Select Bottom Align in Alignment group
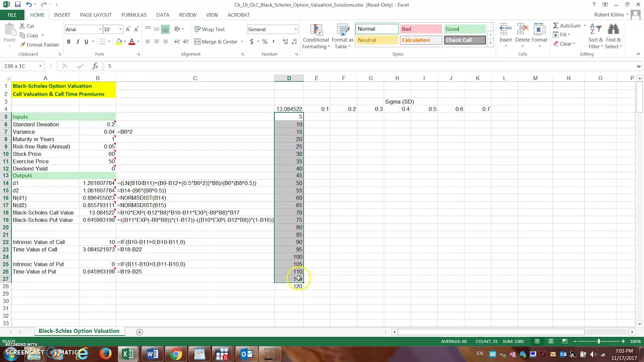The image size is (644, 362). [x=165, y=29]
